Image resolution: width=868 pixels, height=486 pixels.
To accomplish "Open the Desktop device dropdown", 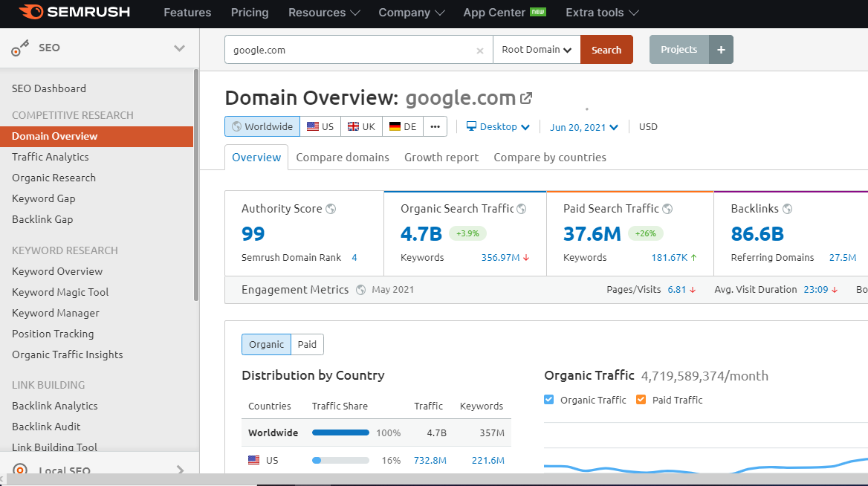I will (498, 126).
